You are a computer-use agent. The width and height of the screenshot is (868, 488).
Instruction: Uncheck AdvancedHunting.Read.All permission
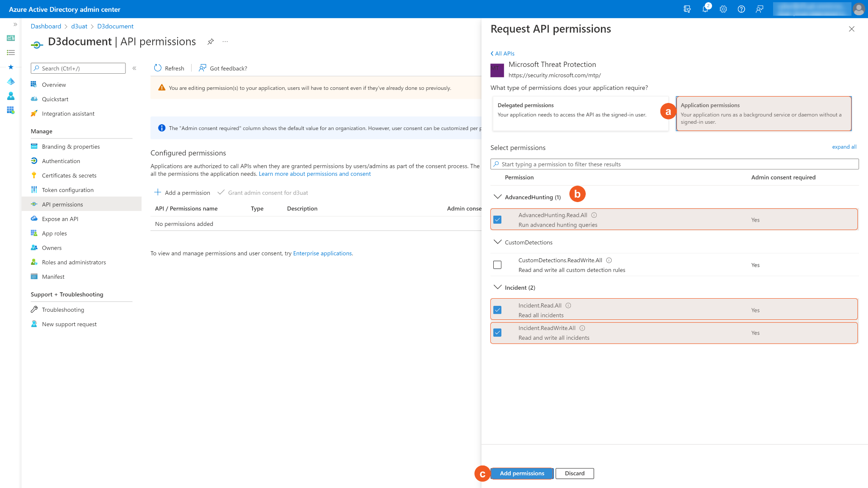pos(498,220)
